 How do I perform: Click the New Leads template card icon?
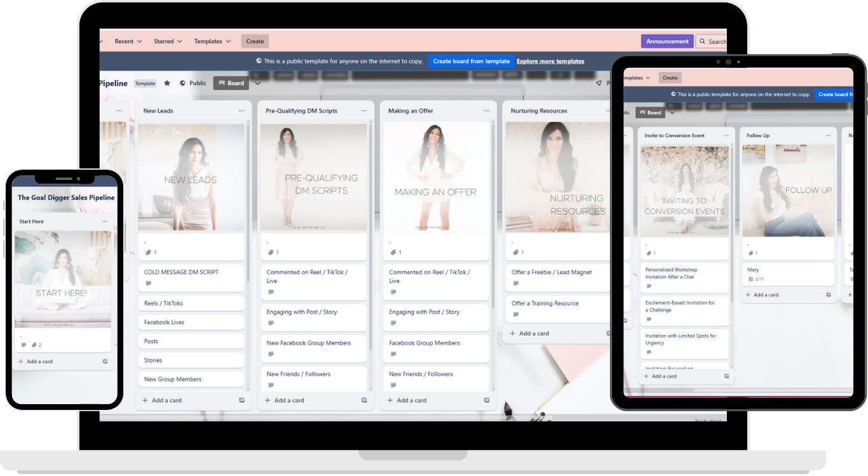[241, 400]
